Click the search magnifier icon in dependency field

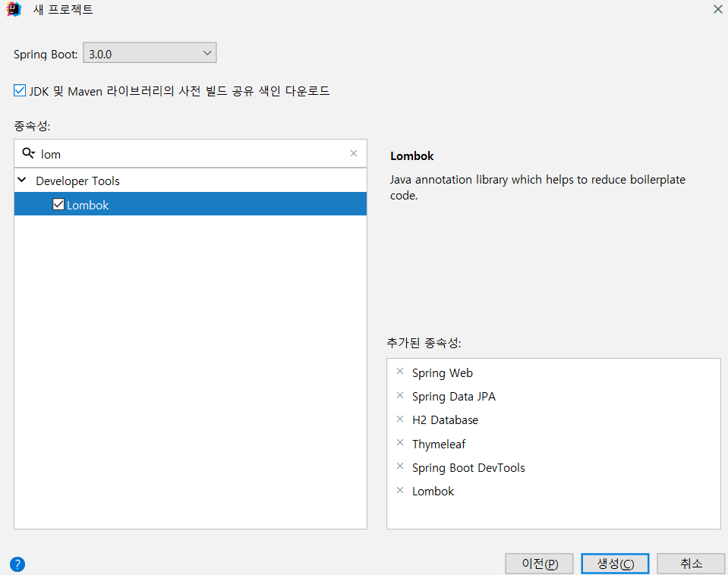click(x=28, y=153)
